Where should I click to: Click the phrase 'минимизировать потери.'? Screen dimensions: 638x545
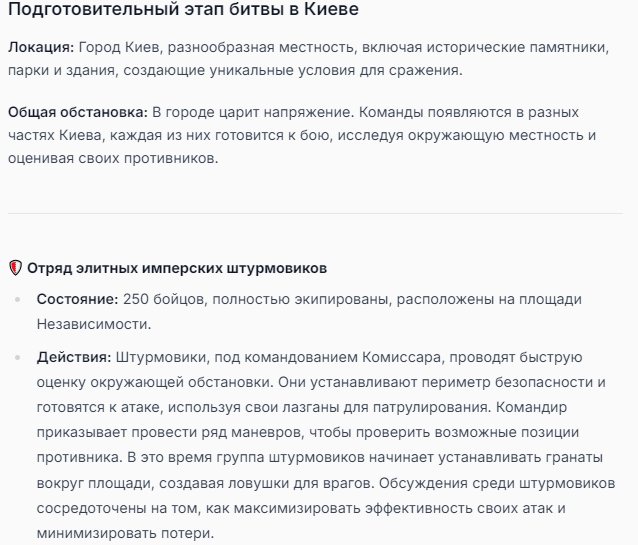pos(125,533)
